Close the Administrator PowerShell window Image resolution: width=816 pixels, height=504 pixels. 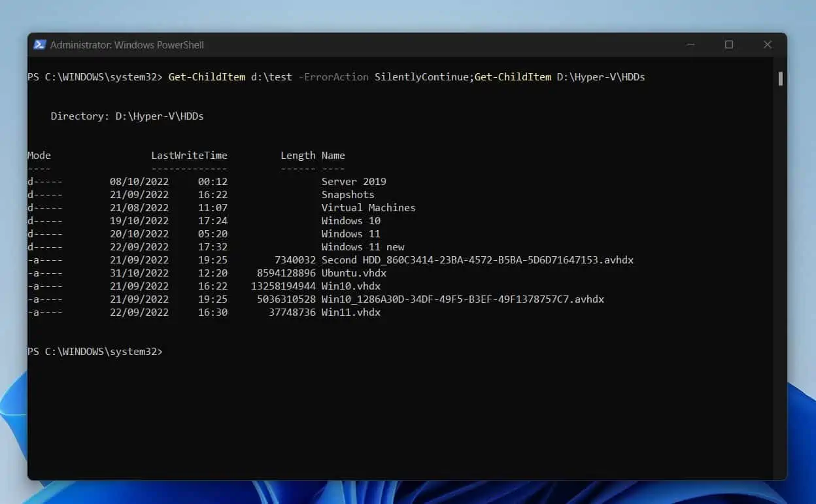[x=768, y=44]
